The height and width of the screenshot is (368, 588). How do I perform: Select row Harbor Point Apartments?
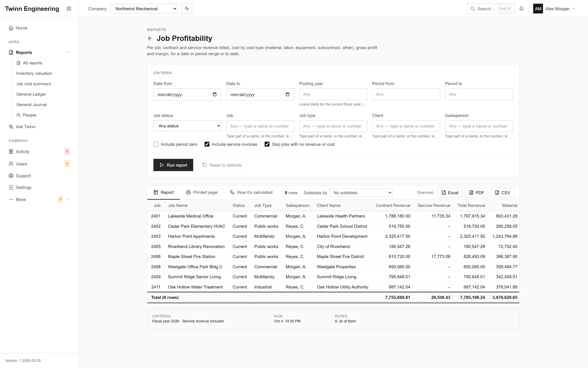333,237
